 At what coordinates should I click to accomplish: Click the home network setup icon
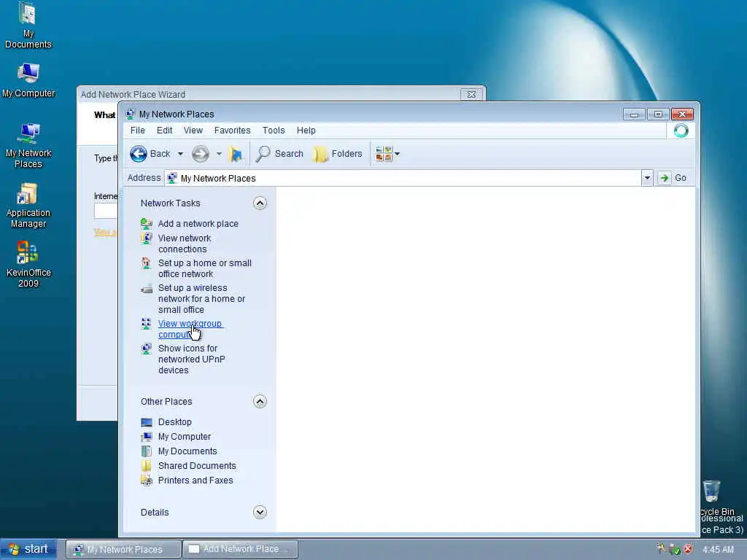(147, 262)
